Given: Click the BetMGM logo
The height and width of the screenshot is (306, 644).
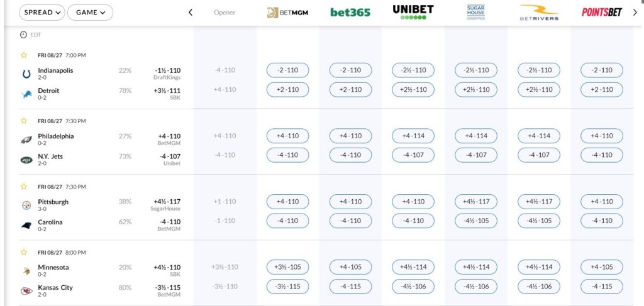Looking at the screenshot, I should point(287,13).
